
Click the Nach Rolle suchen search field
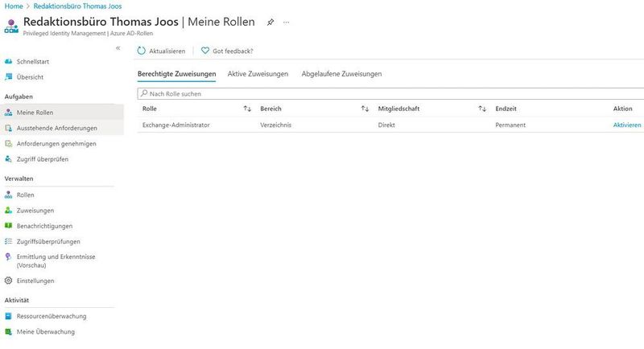tap(390, 93)
